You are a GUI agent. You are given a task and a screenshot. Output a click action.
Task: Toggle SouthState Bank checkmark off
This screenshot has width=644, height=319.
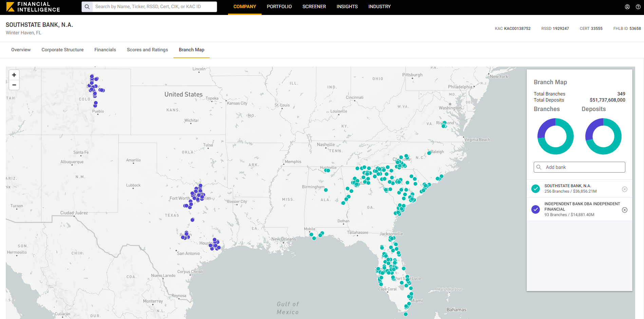[536, 189]
